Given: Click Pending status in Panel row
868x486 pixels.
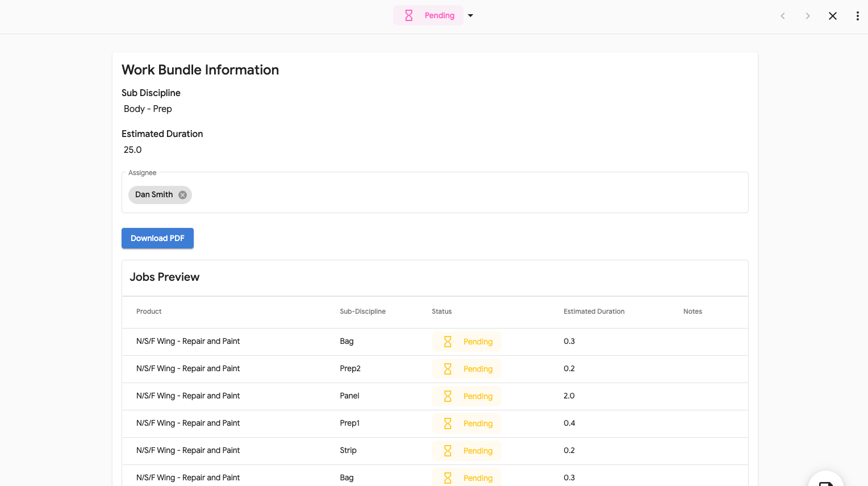Looking at the screenshot, I should point(466,396).
